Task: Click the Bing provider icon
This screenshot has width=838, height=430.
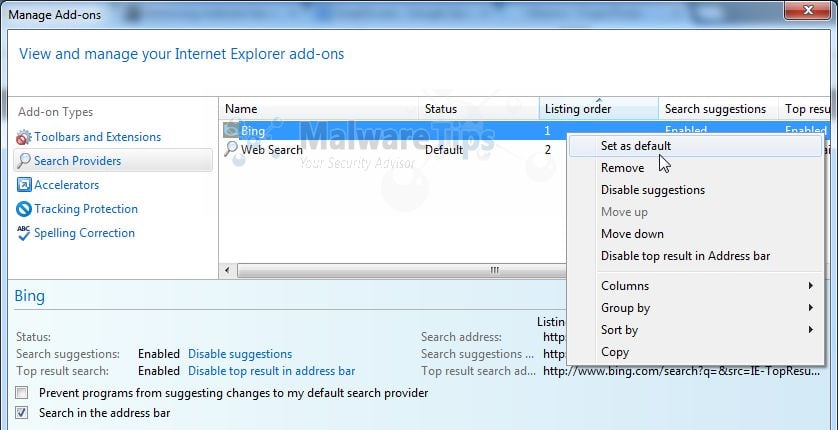Action: pos(231,130)
